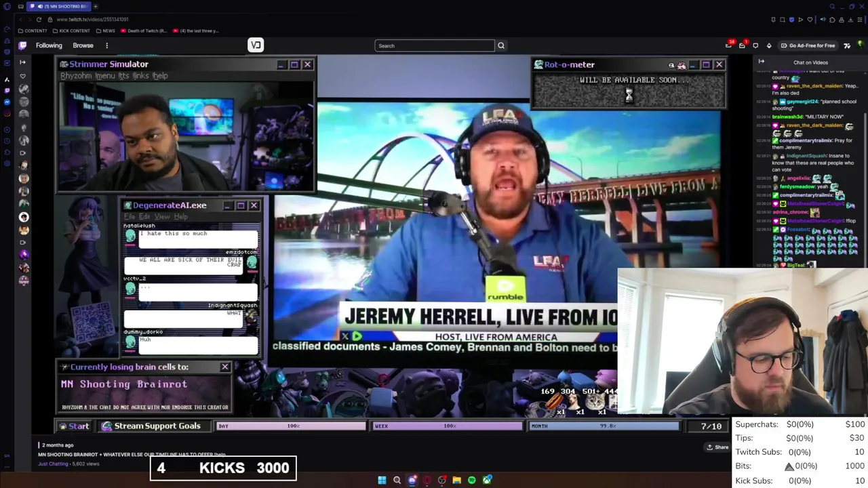Click the Start button in stream overlay

coord(74,426)
